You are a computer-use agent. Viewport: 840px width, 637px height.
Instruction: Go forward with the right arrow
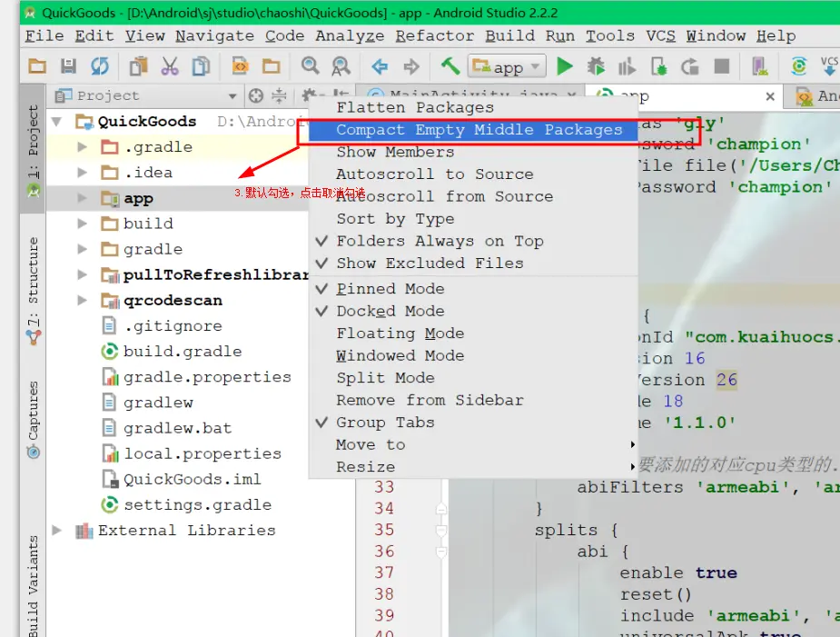411,67
